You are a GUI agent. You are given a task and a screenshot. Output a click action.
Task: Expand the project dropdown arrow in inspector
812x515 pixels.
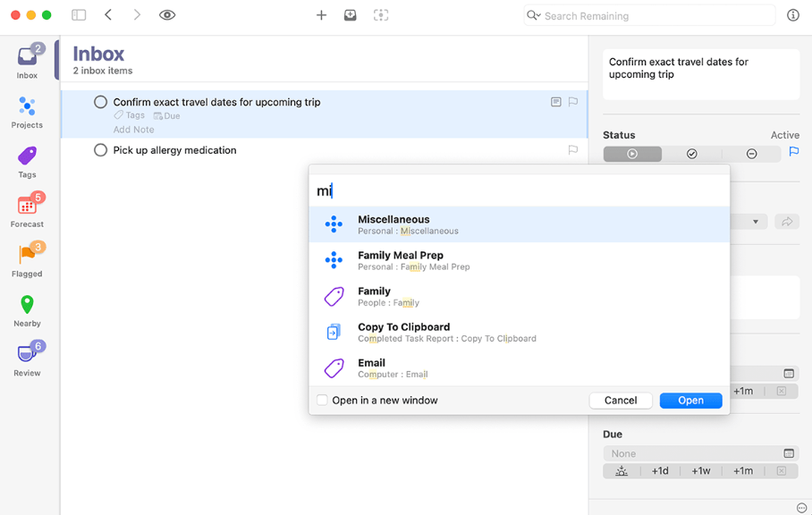click(756, 222)
